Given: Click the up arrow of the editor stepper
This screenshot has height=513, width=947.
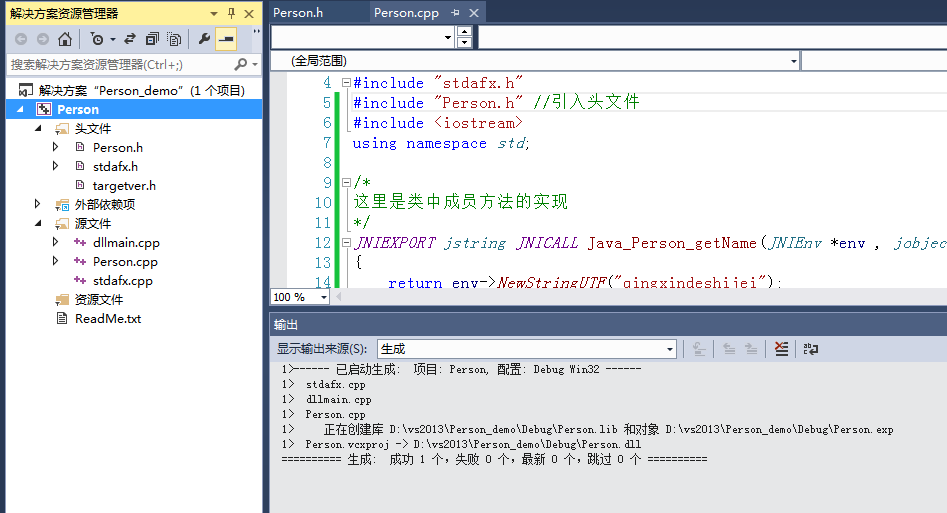Looking at the screenshot, I should 464,32.
